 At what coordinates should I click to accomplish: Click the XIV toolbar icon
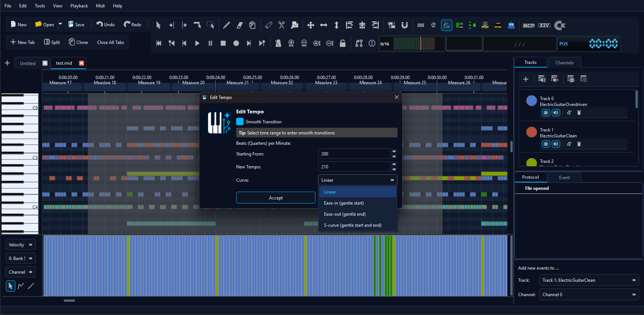pos(544,25)
